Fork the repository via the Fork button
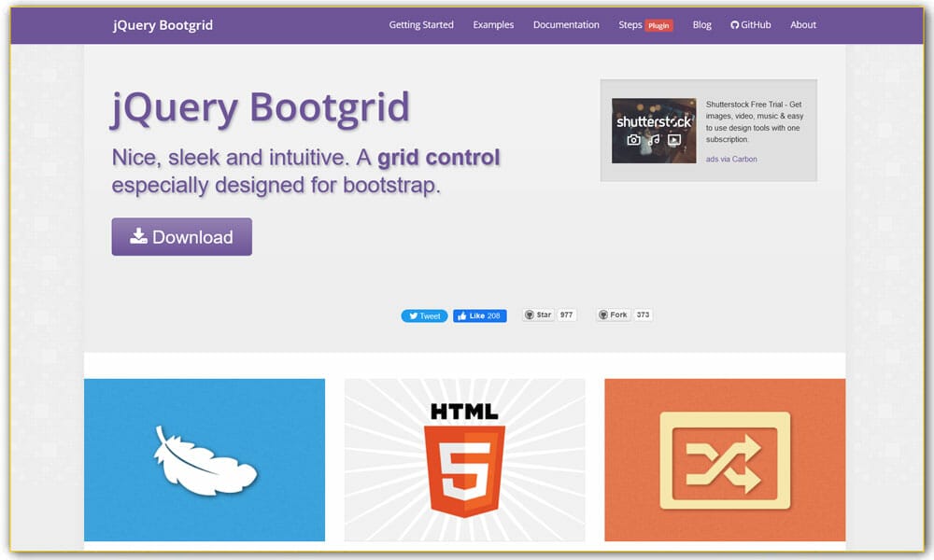 coord(615,315)
